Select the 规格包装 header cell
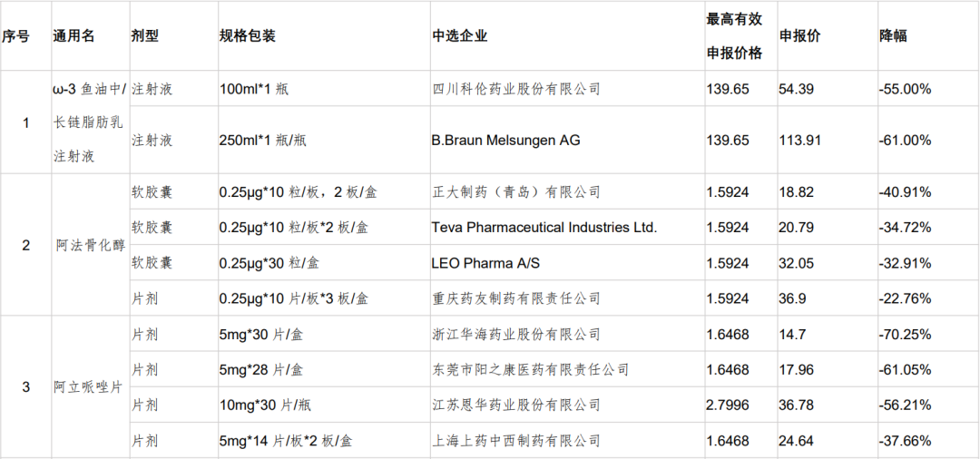This screenshot has width=980, height=459. 248,36
